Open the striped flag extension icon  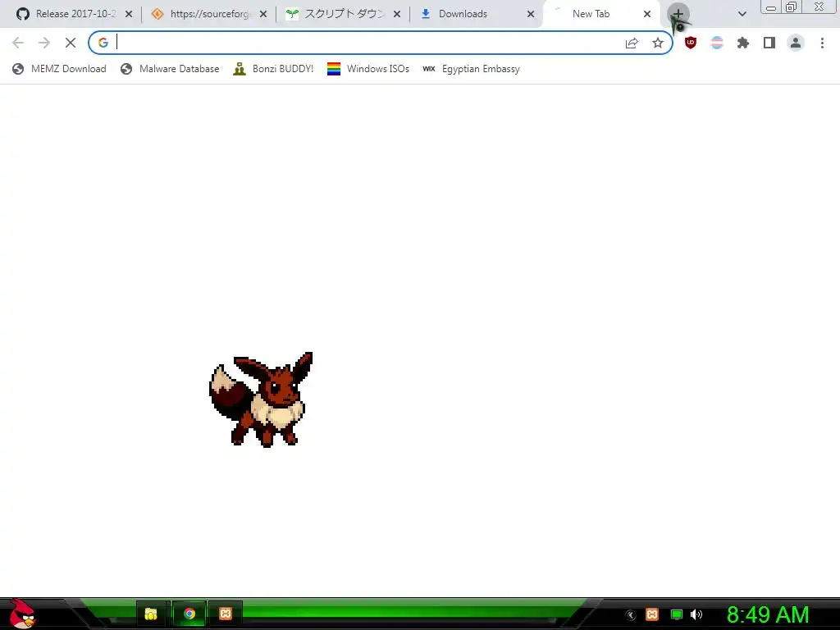717,43
